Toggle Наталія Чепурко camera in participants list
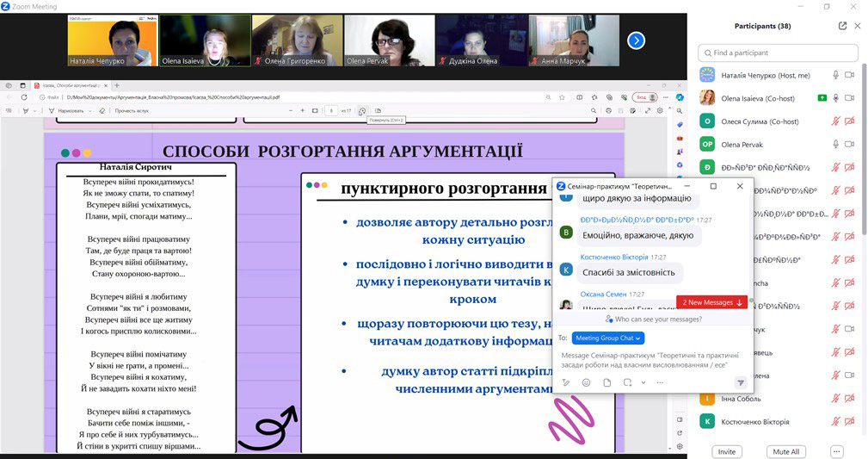The height and width of the screenshot is (459, 868). click(x=850, y=75)
